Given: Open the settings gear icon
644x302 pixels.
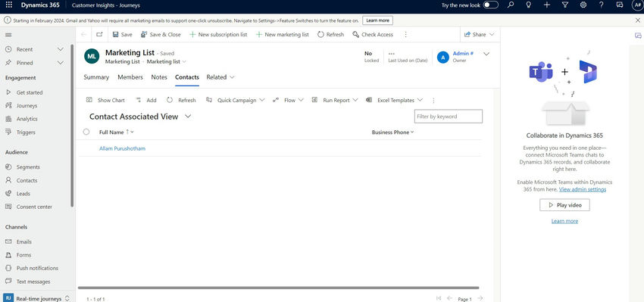Looking at the screenshot, I should [x=583, y=5].
